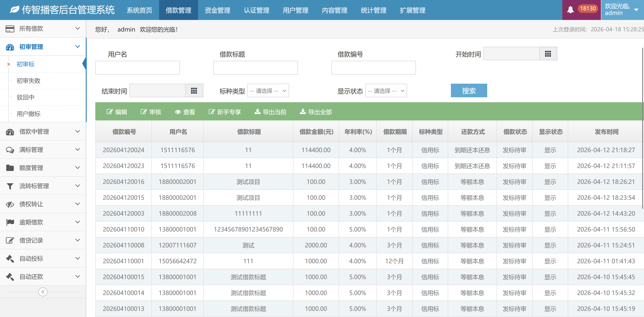Collapse the sidebar with the double-arrow icon

click(x=43, y=292)
